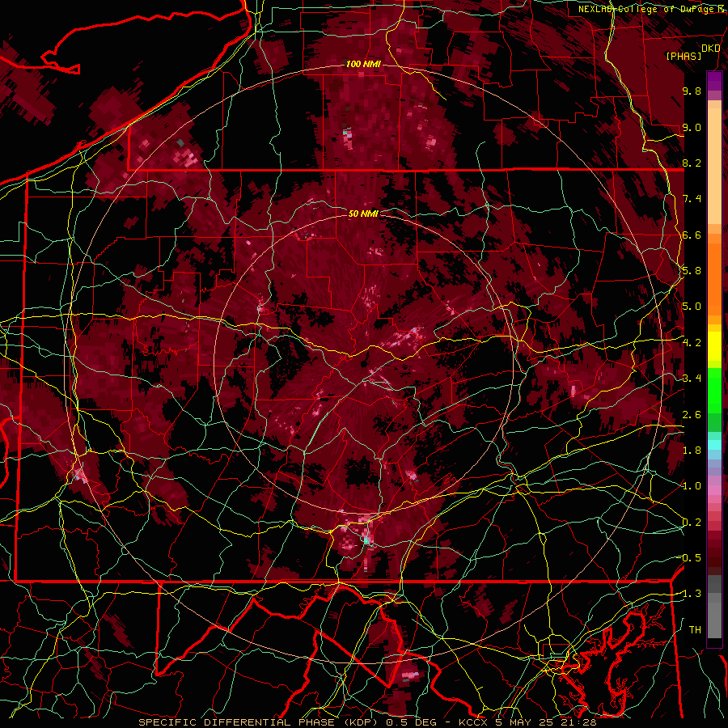Image resolution: width=728 pixels, height=728 pixels.
Task: Click the 8.2 value on the color scale
Action: [x=692, y=163]
